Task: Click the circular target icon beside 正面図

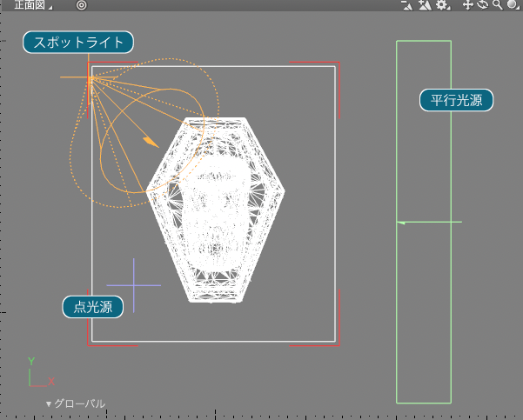Action: coord(81,5)
